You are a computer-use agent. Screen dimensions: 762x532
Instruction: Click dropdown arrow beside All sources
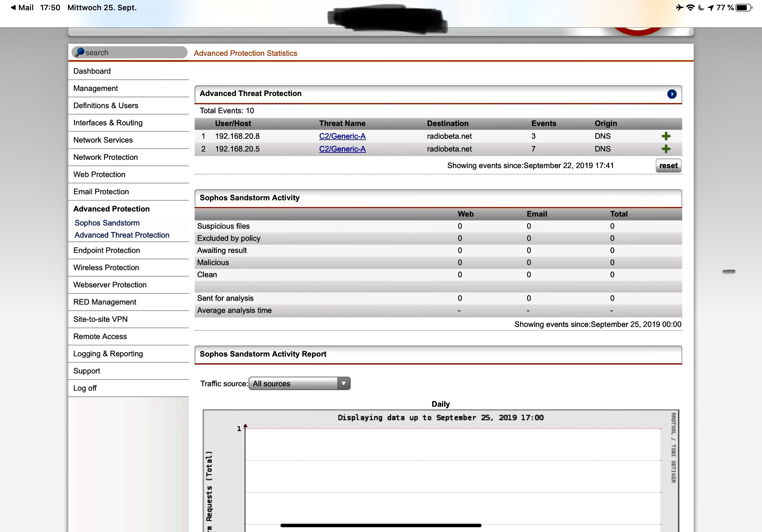(x=343, y=384)
